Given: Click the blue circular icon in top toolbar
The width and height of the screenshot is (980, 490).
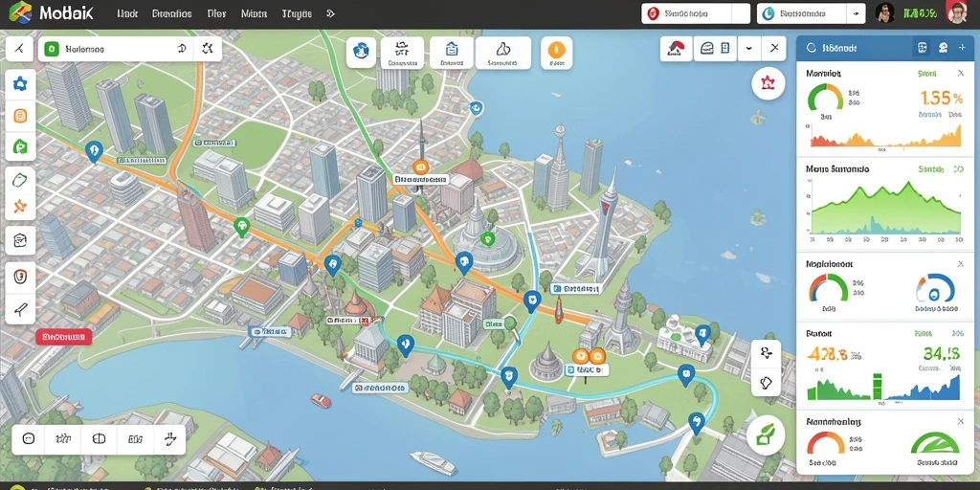Looking at the screenshot, I should [361, 52].
